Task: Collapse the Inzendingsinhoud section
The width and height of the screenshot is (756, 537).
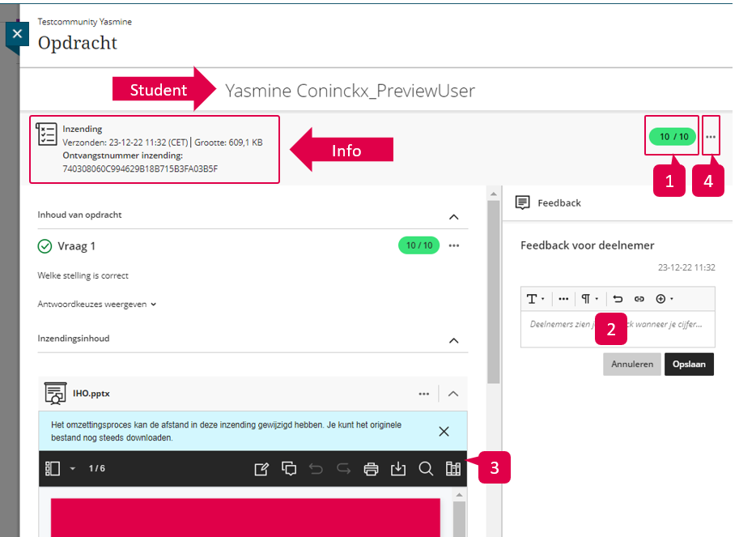Action: point(453,340)
